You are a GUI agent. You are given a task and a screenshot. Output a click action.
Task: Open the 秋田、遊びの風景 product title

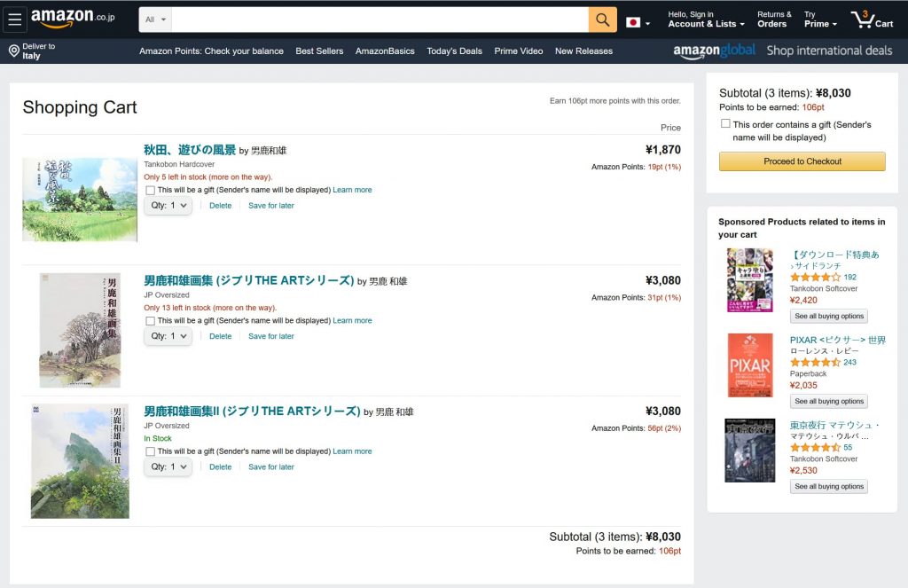[190, 150]
